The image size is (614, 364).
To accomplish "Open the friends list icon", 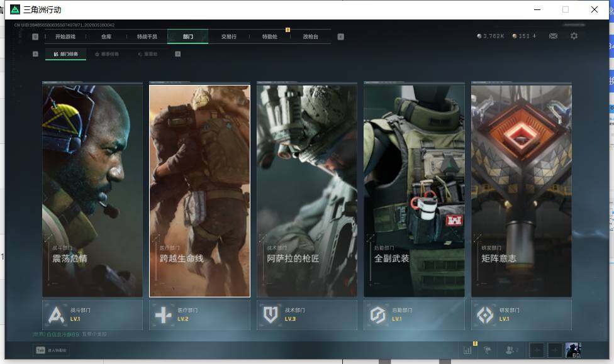I will pyautogui.click(x=511, y=350).
